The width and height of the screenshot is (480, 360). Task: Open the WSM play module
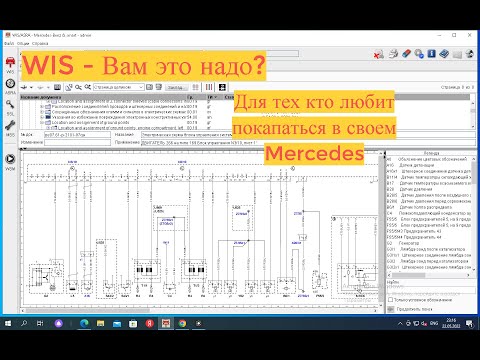10,162
